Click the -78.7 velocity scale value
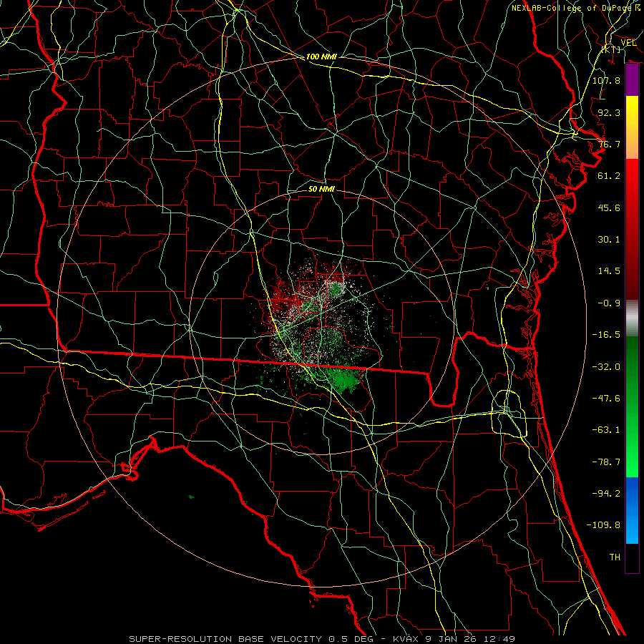 coord(606,462)
